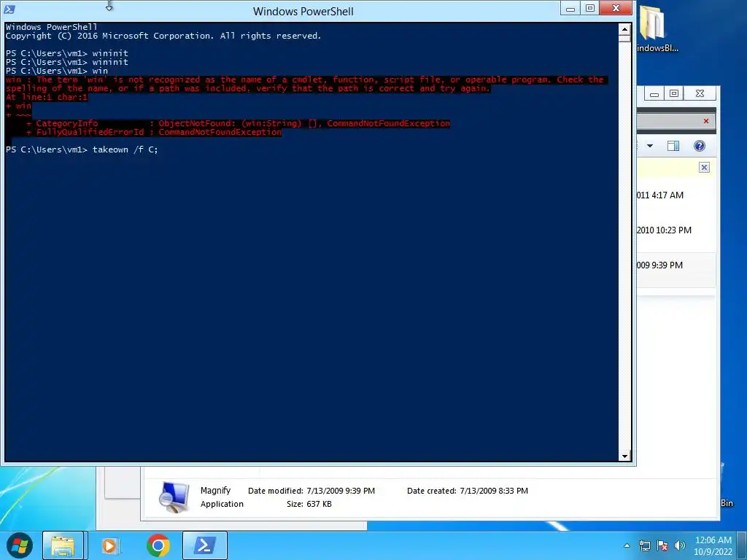This screenshot has width=747, height=560.
Task: Click the PowerShell scrollbar down arrow
Action: (x=624, y=456)
